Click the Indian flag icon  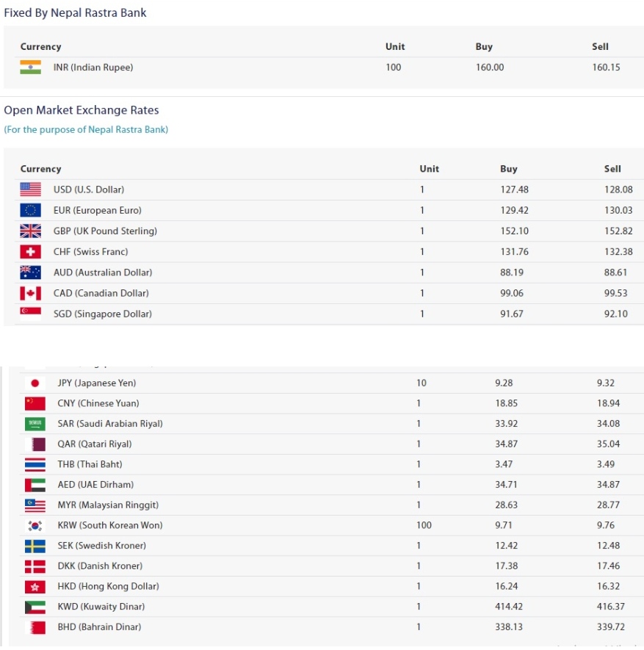(30, 67)
